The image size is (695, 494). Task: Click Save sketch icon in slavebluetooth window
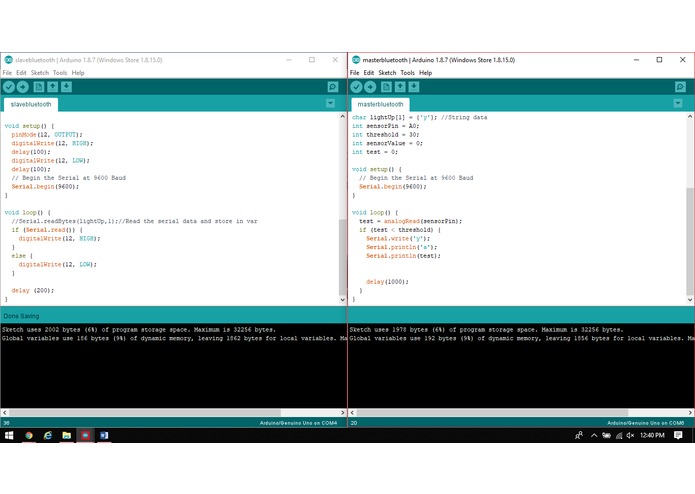click(x=66, y=87)
